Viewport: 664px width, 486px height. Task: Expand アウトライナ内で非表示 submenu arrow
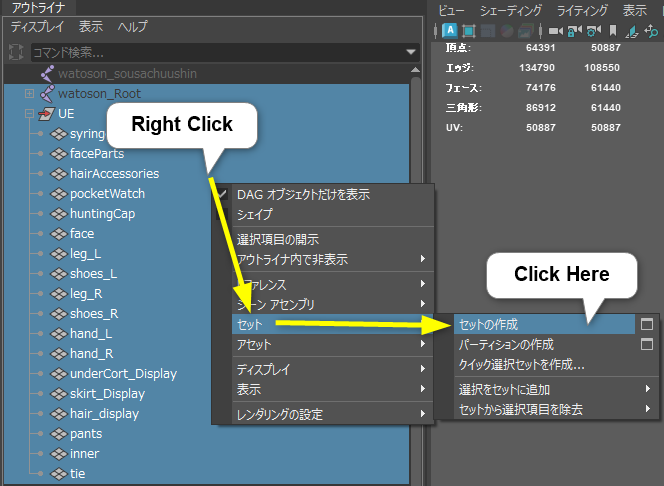[x=423, y=259]
